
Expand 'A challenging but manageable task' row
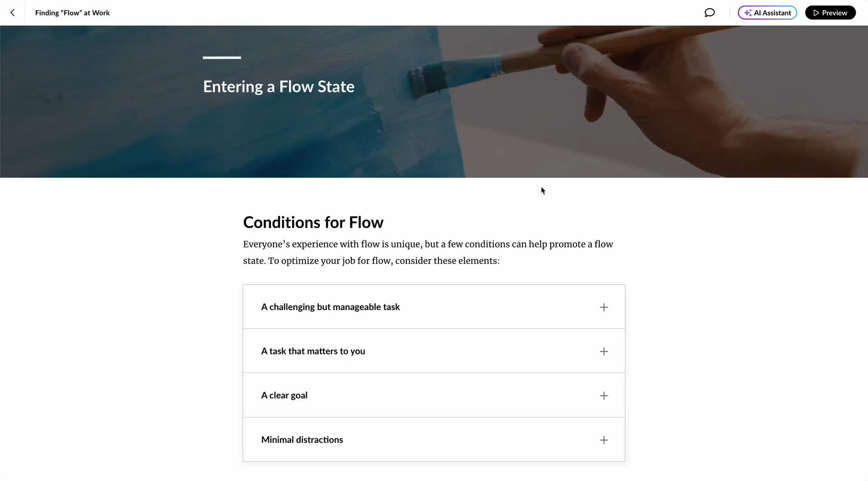point(330,307)
